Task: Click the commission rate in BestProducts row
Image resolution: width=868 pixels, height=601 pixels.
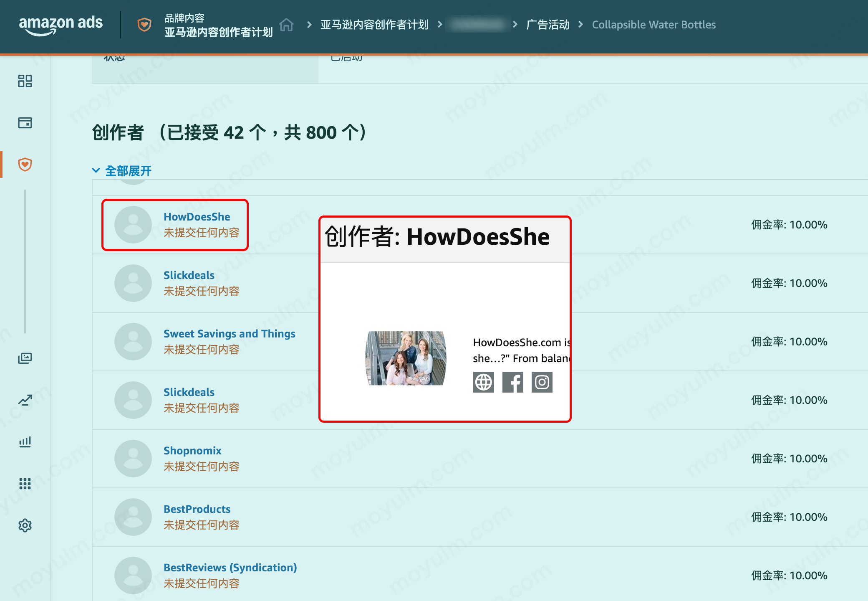Action: pos(789,517)
